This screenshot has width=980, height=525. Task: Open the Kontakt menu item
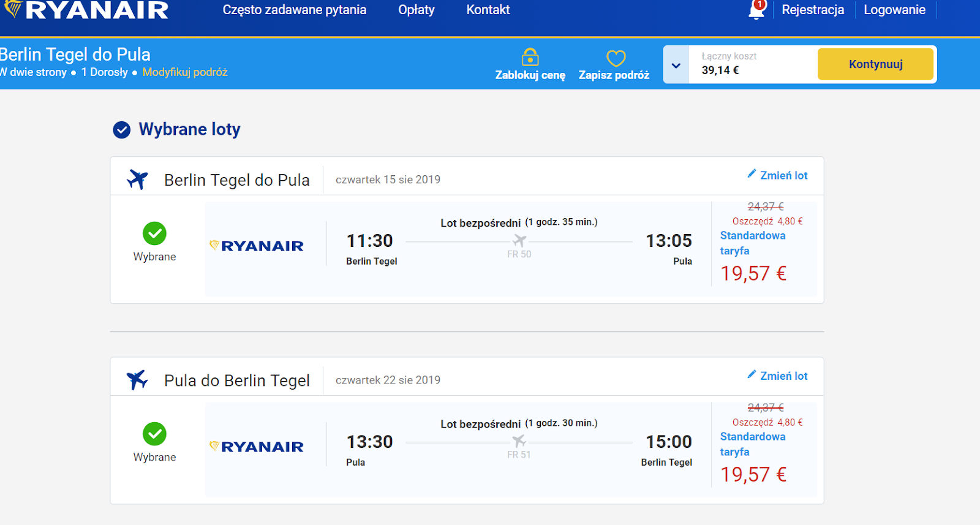(488, 10)
